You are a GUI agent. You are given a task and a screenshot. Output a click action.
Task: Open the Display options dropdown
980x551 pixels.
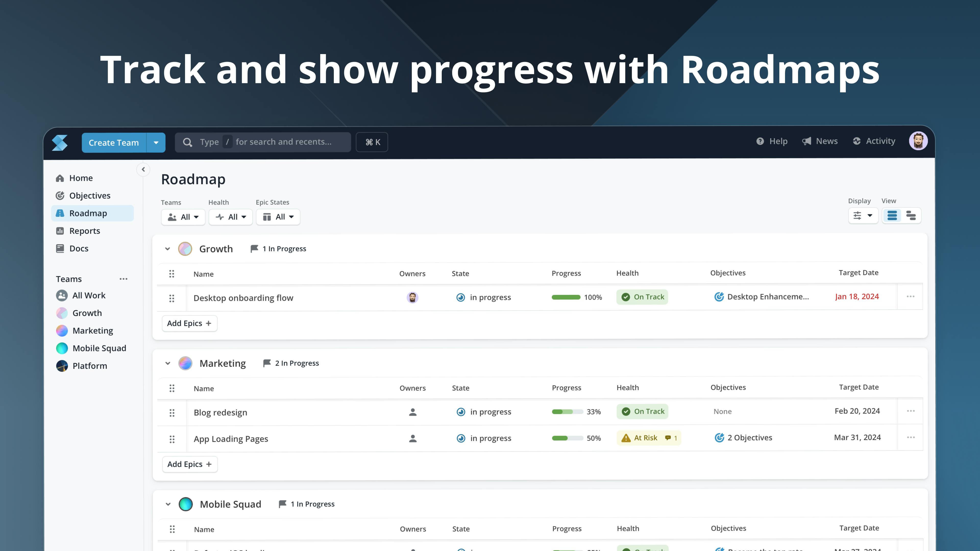863,216
